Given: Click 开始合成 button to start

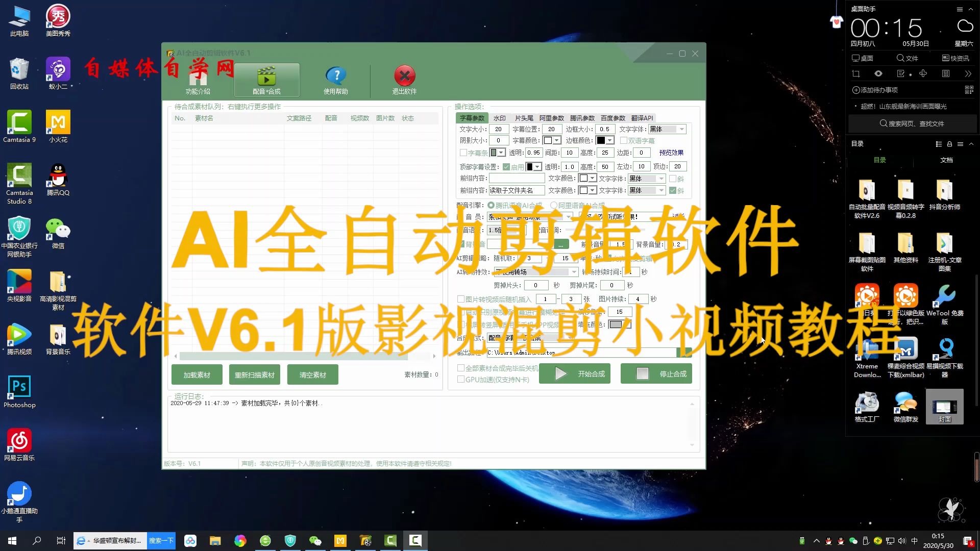Looking at the screenshot, I should tap(574, 374).
